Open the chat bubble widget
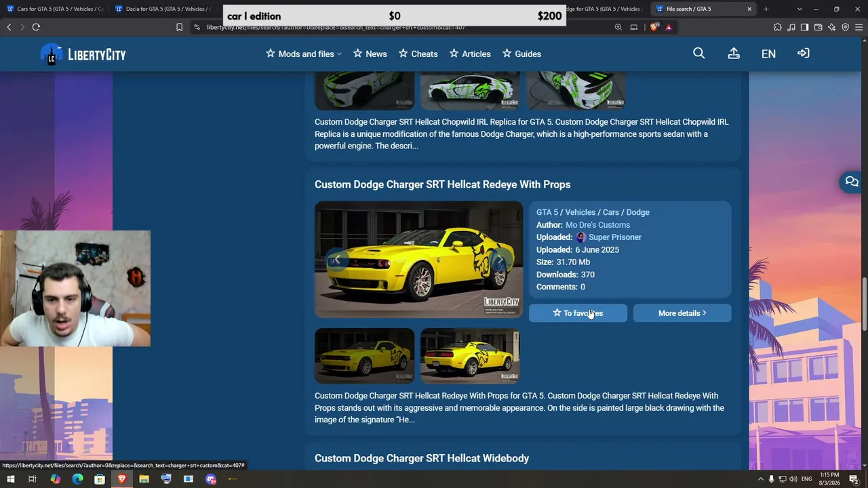This screenshot has width=868, height=488. pos(852,182)
